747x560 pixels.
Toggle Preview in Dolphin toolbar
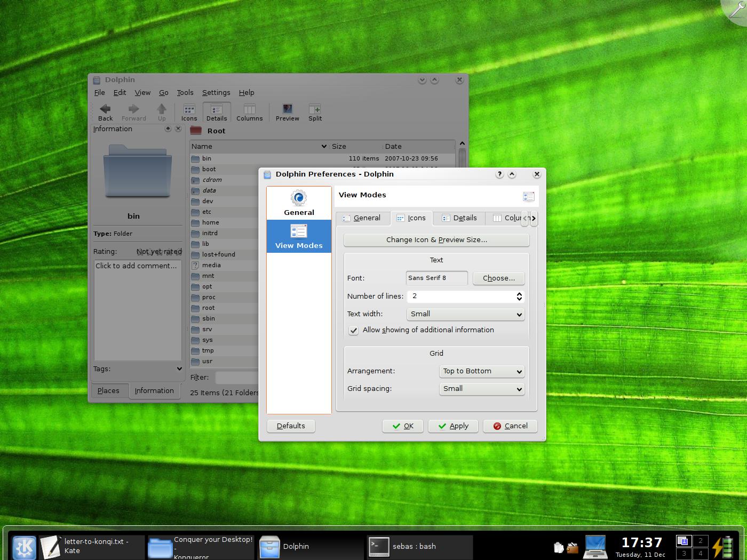[x=287, y=113]
